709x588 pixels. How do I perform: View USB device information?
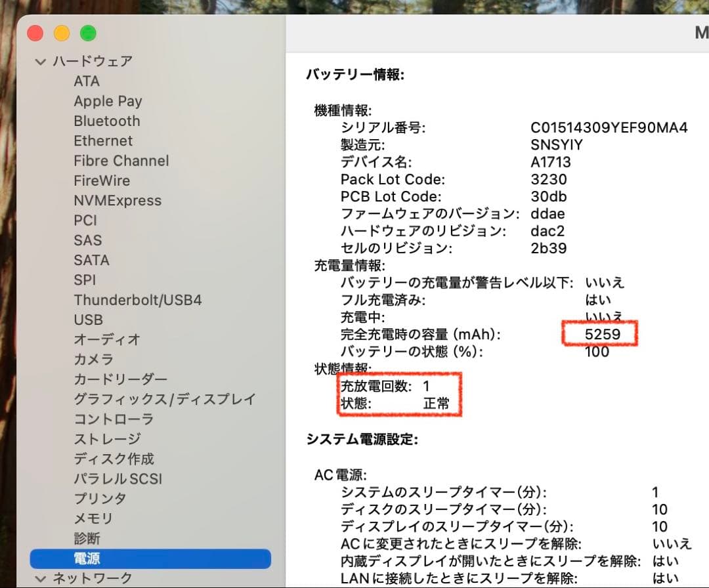pyautogui.click(x=88, y=320)
